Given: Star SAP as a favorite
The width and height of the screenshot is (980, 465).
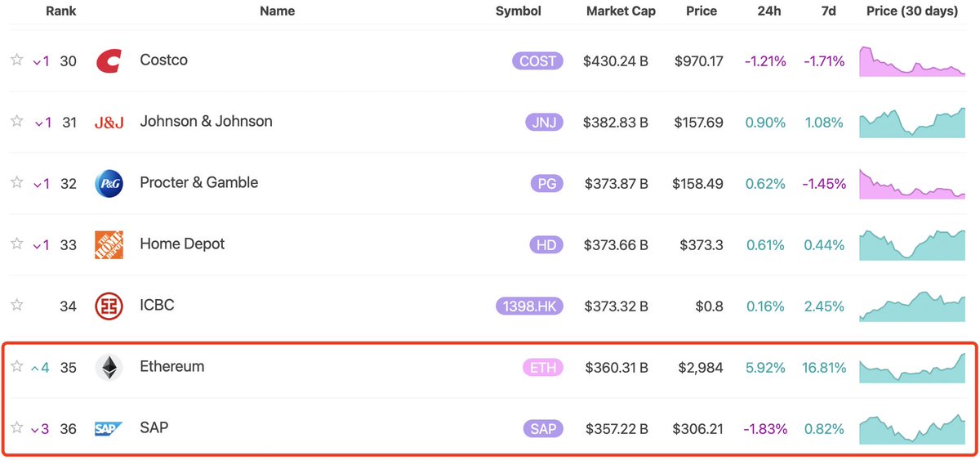Looking at the screenshot, I should click(x=16, y=427).
